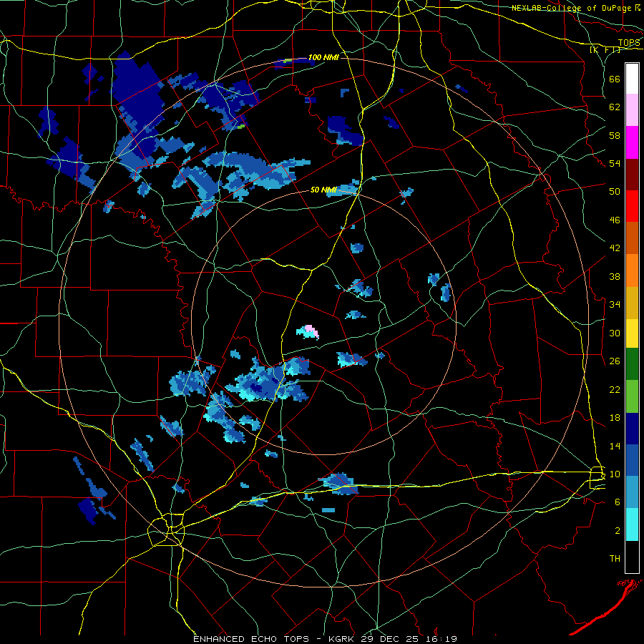Click the light orange legend swatch
Screen dimensions: 644x644
[632, 270]
